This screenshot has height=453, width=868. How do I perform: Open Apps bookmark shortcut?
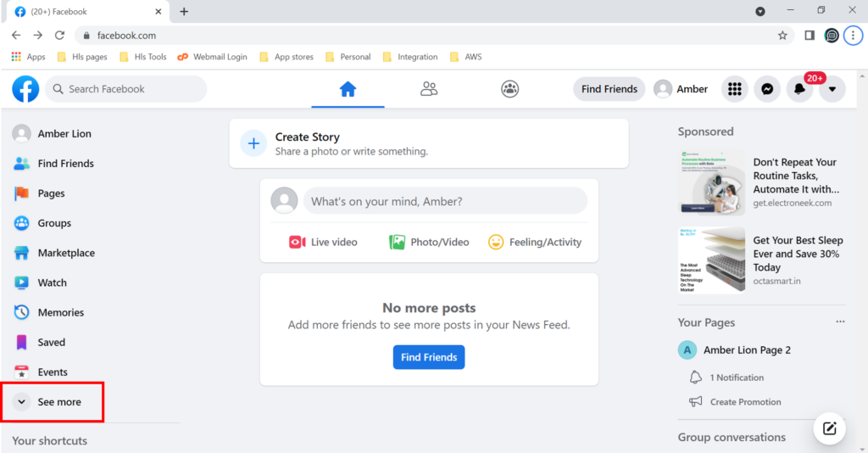coord(29,57)
